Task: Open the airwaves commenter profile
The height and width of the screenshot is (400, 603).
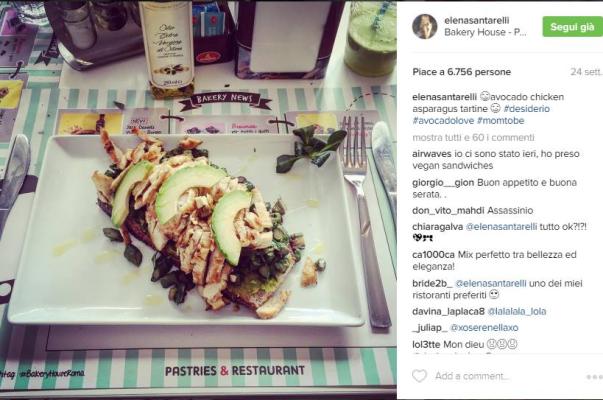Action: [x=431, y=154]
